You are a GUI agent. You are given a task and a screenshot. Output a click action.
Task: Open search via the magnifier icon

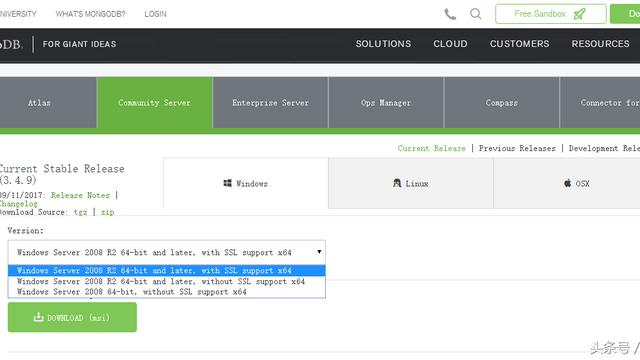476,14
